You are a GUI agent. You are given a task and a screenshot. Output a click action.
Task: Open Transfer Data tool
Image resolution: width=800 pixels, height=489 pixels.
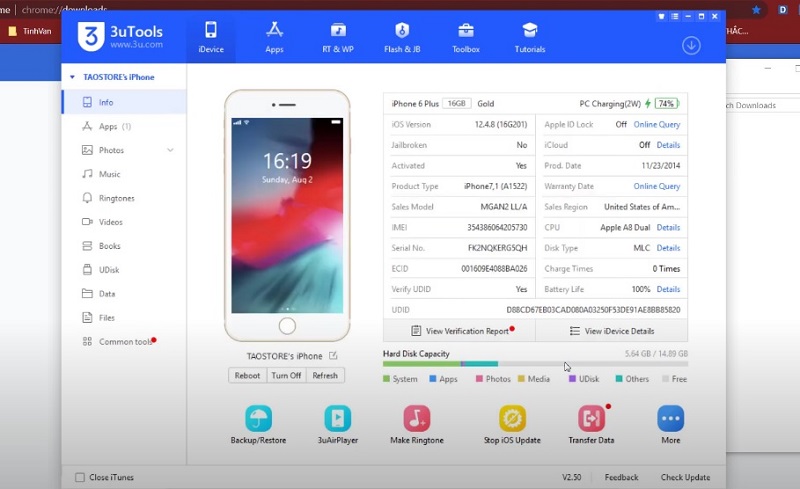591,425
